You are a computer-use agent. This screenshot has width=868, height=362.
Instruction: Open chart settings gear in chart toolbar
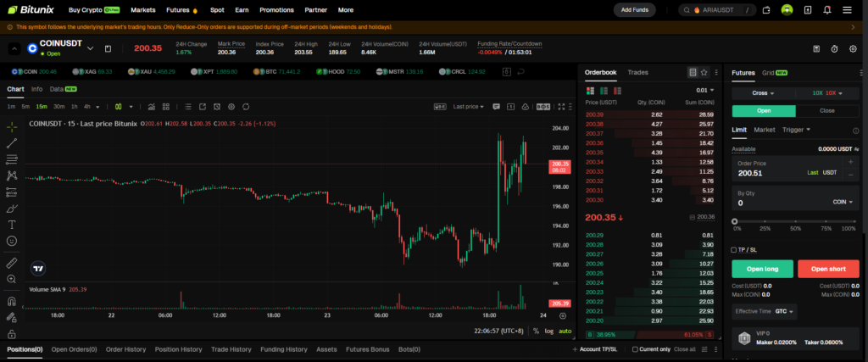(x=231, y=106)
